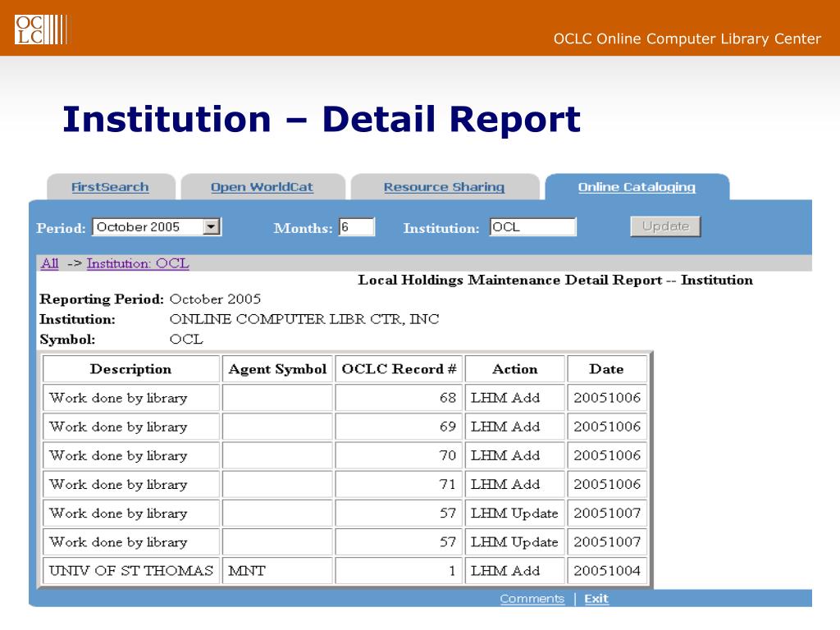Click the Exit link
This screenshot has width=840, height=630.
pos(596,598)
